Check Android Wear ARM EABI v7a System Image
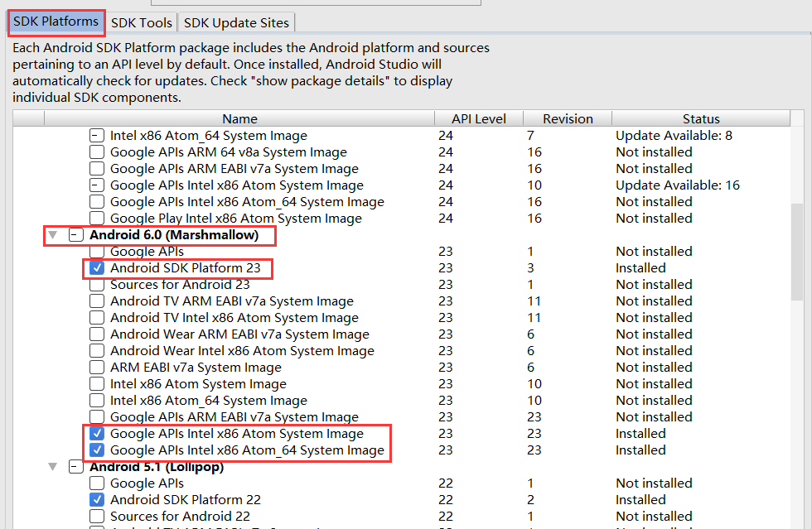This screenshot has height=529, width=812. (x=97, y=334)
